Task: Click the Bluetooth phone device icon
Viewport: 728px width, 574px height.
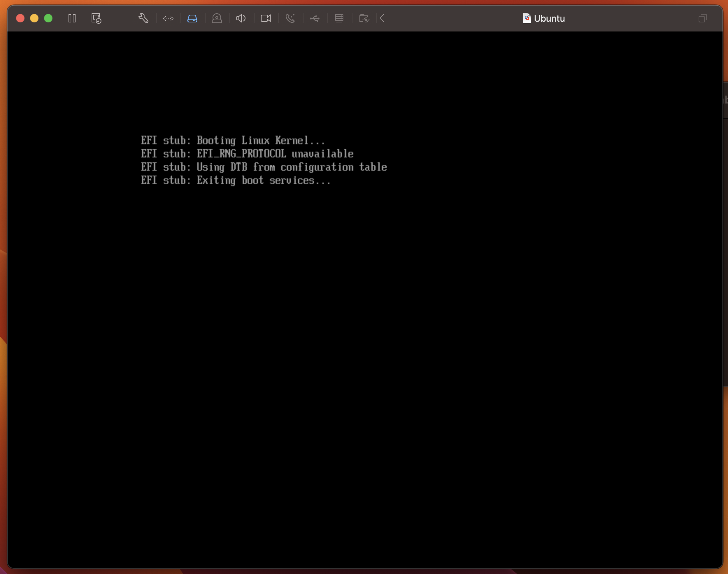Action: (x=290, y=18)
